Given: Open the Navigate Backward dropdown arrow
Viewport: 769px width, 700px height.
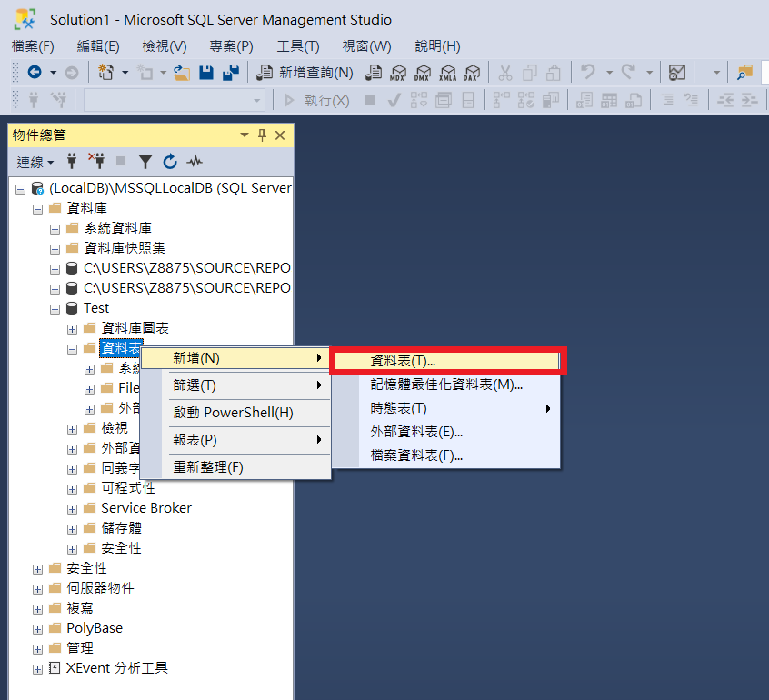Looking at the screenshot, I should (x=53, y=73).
